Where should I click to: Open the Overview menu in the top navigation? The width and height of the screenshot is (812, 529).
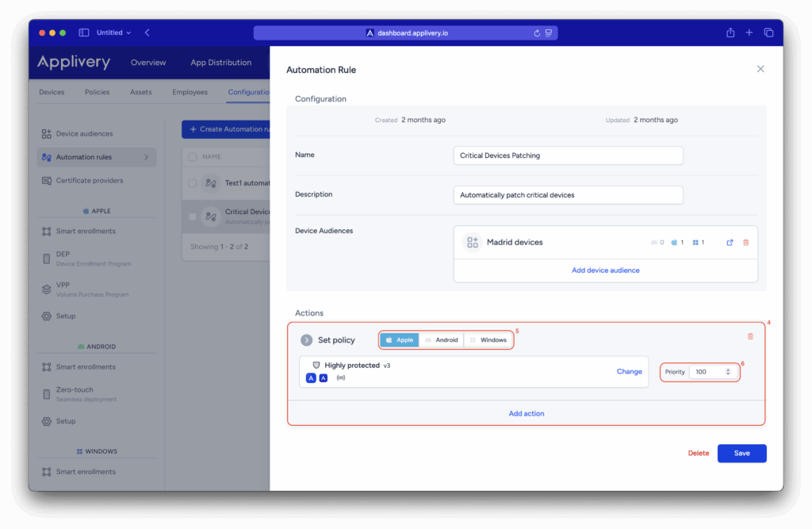148,63
